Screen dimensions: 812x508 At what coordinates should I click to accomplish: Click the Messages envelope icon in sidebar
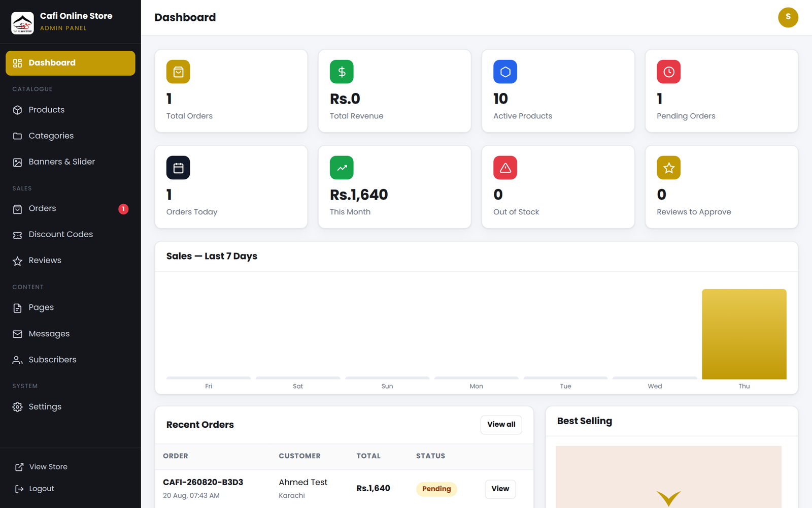tap(18, 334)
